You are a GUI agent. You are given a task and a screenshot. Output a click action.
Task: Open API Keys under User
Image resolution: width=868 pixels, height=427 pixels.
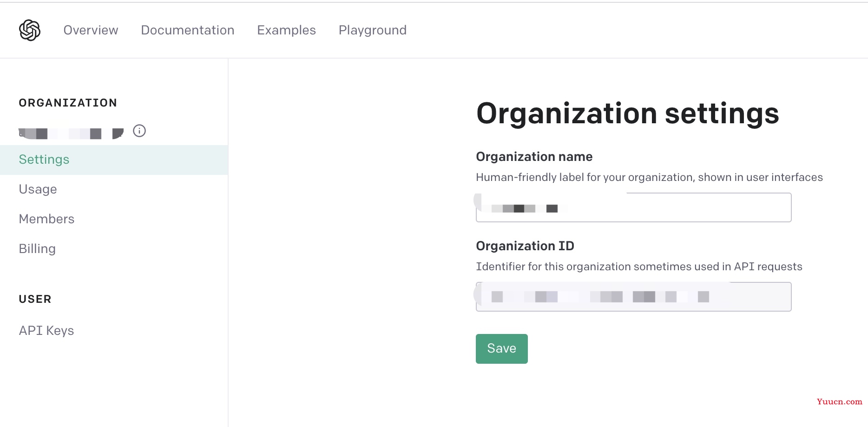point(46,331)
